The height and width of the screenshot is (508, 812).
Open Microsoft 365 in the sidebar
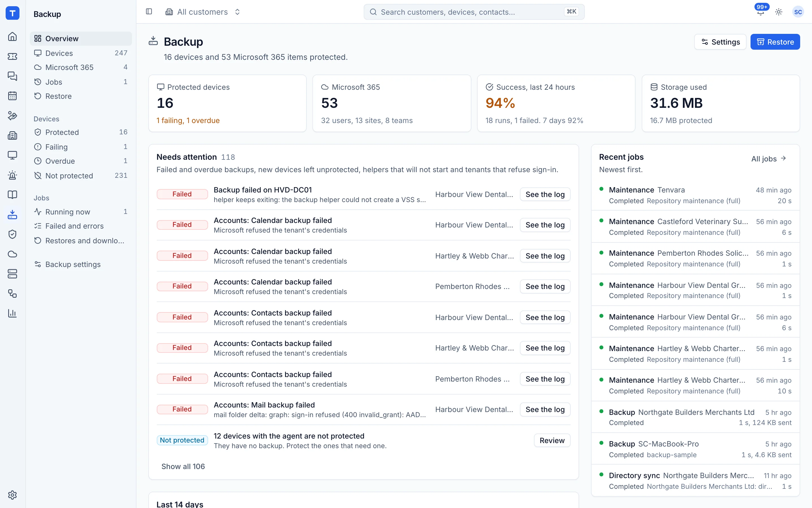point(81,67)
